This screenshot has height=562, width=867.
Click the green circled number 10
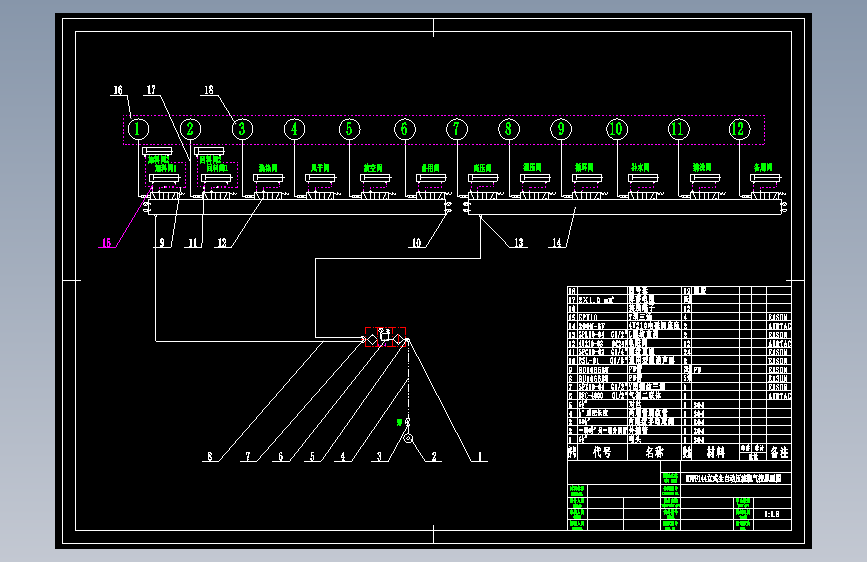point(617,129)
